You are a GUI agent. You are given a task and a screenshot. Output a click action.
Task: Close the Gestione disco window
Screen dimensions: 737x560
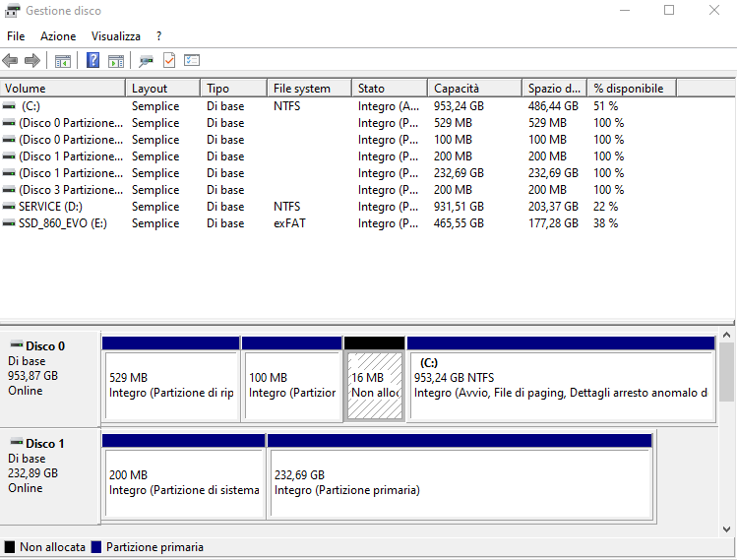tap(714, 11)
